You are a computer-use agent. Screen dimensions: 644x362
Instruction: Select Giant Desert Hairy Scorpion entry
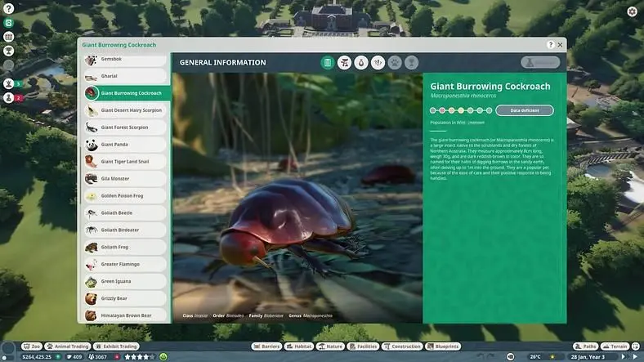126,110
